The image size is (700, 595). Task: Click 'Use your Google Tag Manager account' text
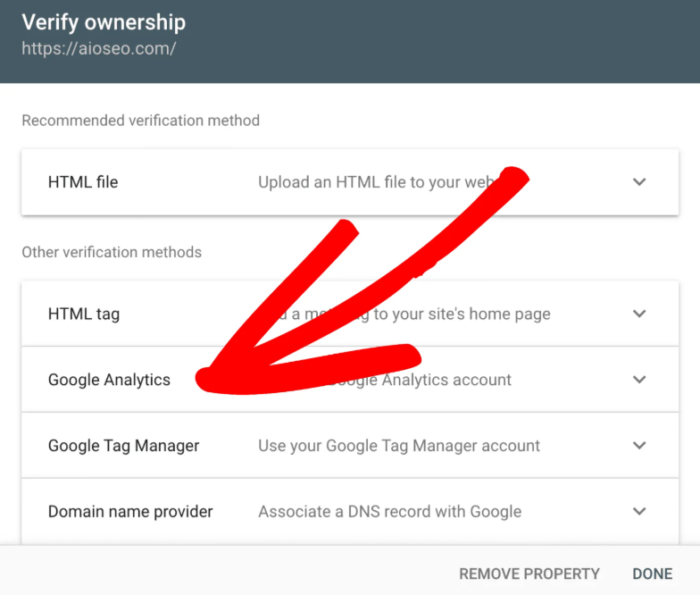pos(399,446)
